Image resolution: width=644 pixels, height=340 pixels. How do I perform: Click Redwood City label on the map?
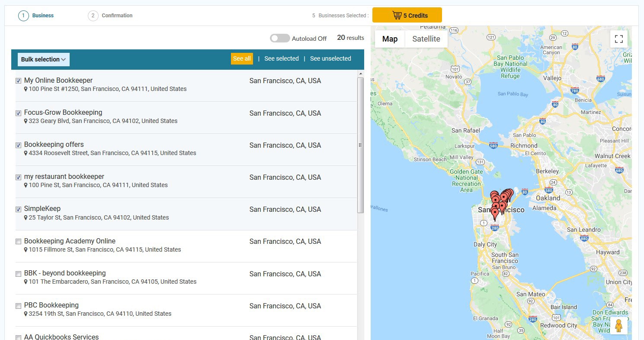coord(558,325)
